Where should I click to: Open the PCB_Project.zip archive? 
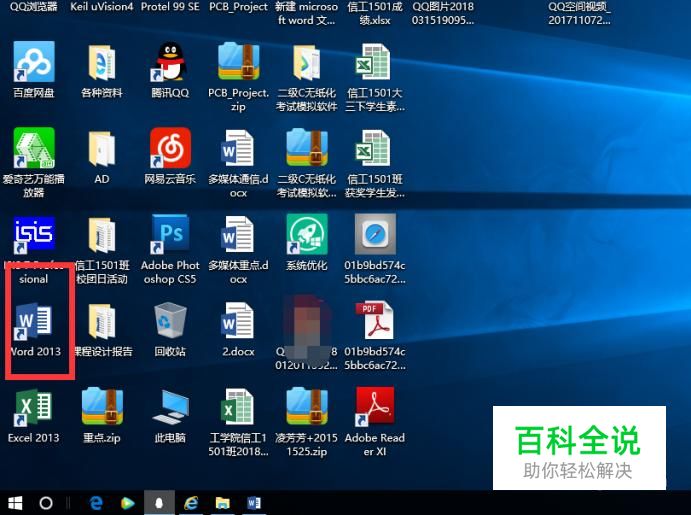[x=238, y=63]
